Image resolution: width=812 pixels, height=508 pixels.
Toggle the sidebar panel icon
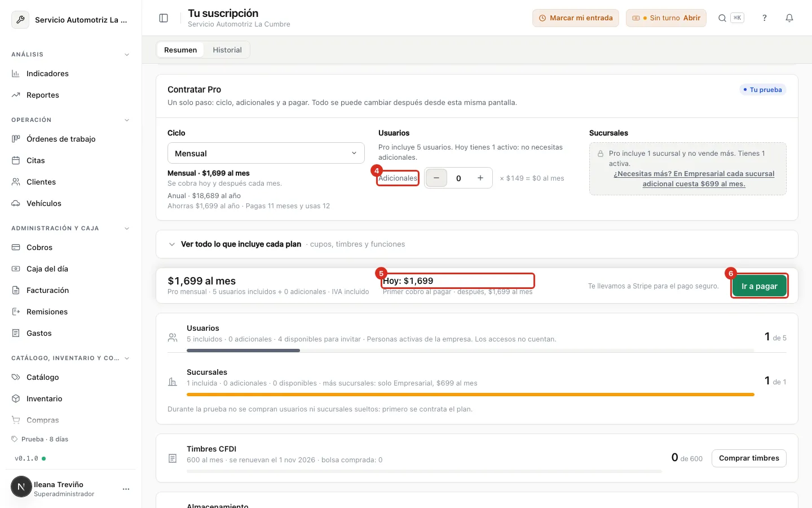[x=164, y=18]
